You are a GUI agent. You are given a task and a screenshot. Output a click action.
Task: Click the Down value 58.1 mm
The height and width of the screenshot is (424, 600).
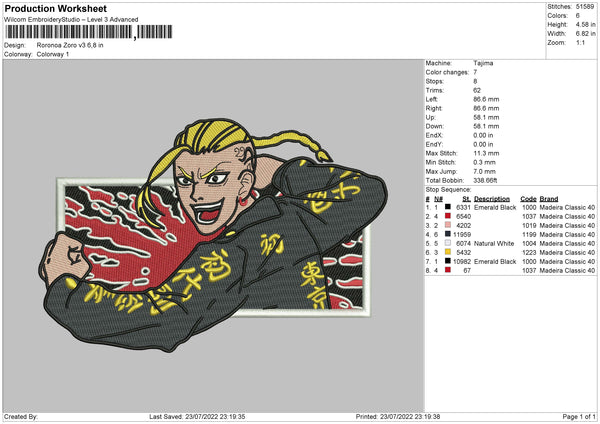(486, 126)
